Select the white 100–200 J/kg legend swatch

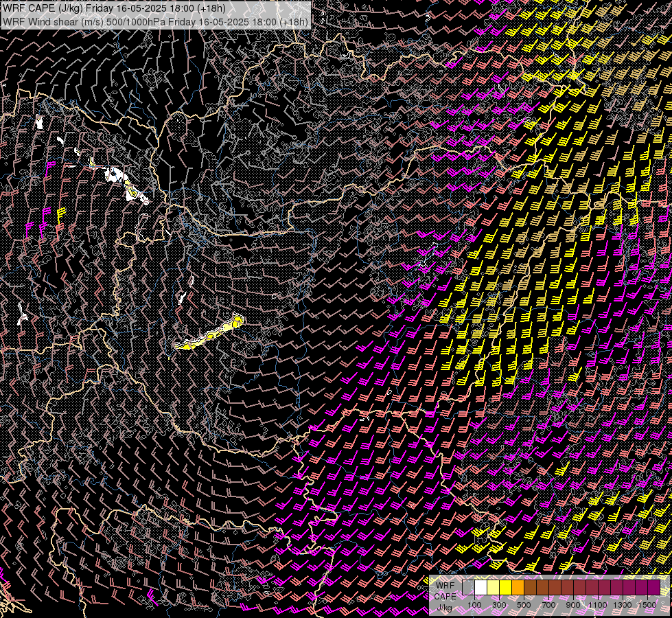coord(481,588)
